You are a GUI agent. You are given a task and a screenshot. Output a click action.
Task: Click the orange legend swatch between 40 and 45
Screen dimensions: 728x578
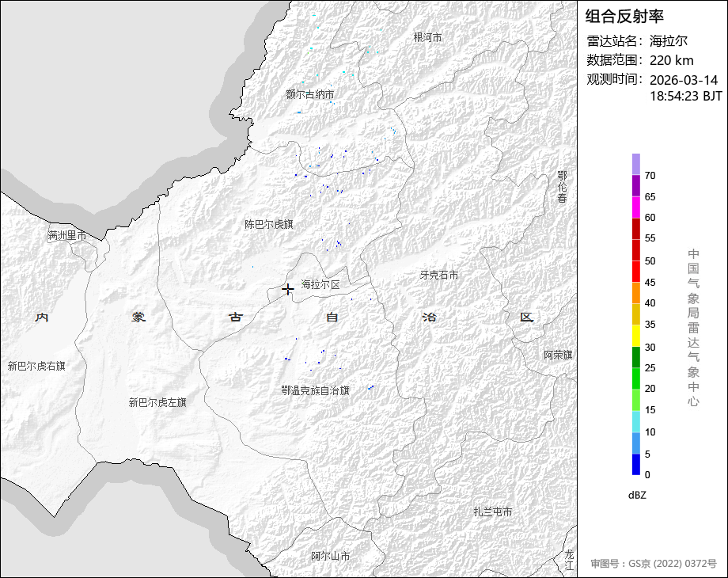coord(636,293)
